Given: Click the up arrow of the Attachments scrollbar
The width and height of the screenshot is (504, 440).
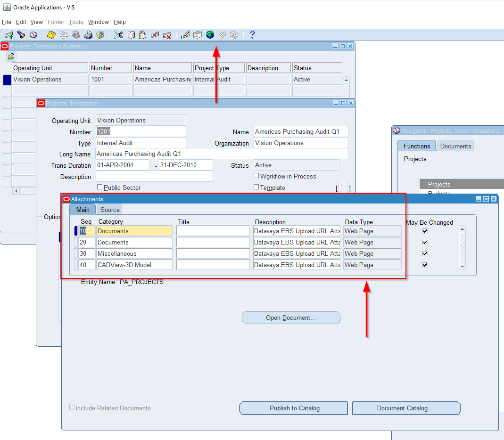Looking at the screenshot, I should (x=462, y=229).
